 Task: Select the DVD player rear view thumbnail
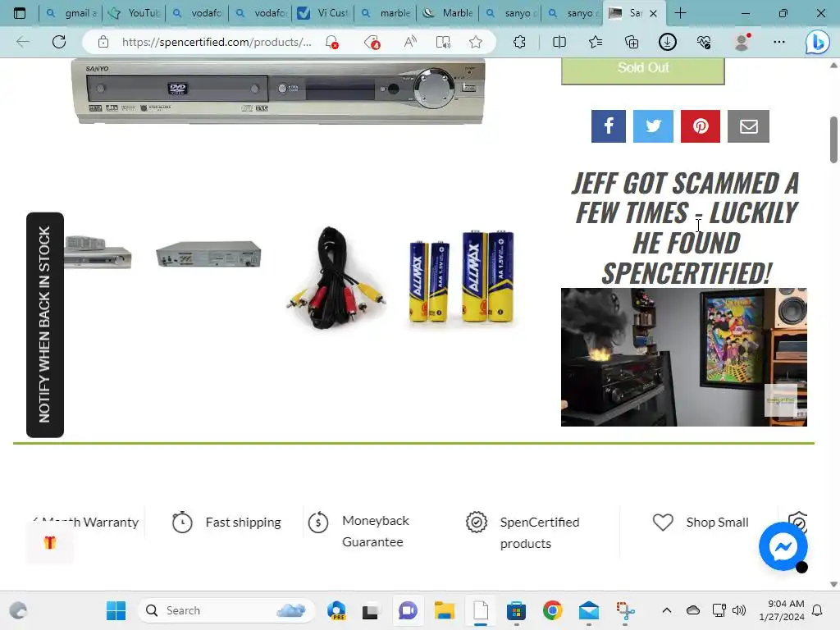[208, 254]
